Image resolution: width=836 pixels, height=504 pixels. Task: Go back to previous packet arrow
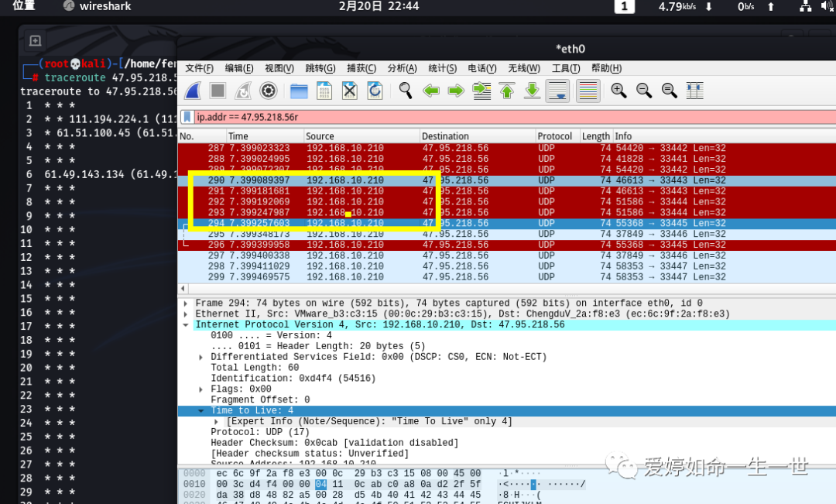click(431, 91)
